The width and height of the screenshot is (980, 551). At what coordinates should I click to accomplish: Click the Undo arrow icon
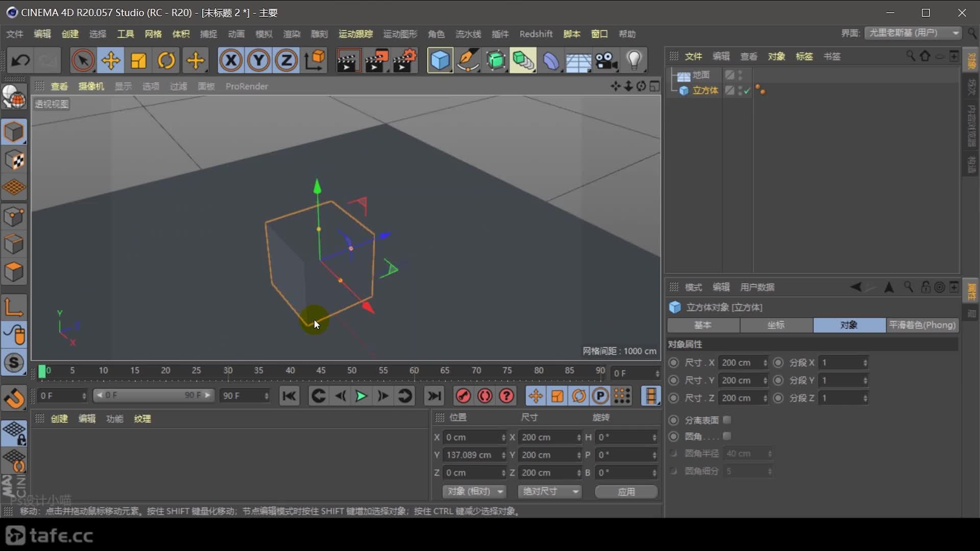tap(21, 61)
